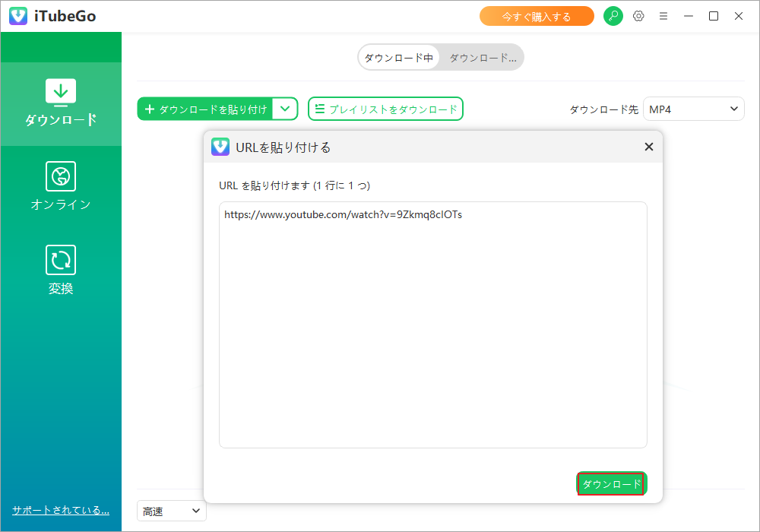Open the hamburger menu icon

pyautogui.click(x=663, y=16)
